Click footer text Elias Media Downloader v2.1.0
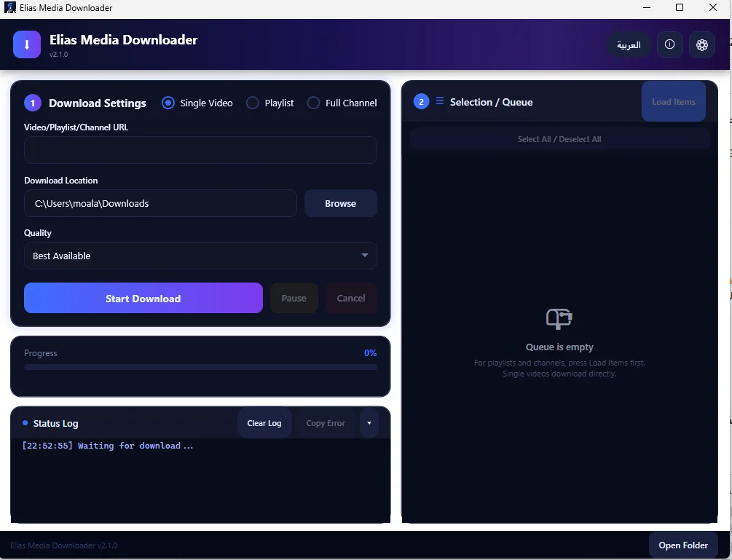732x560 pixels. tap(64, 545)
